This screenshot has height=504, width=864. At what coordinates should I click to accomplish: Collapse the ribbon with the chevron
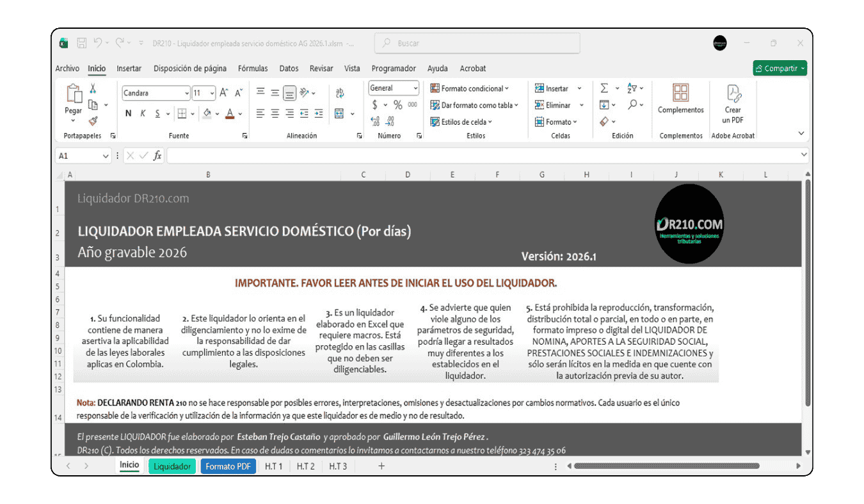(802, 132)
